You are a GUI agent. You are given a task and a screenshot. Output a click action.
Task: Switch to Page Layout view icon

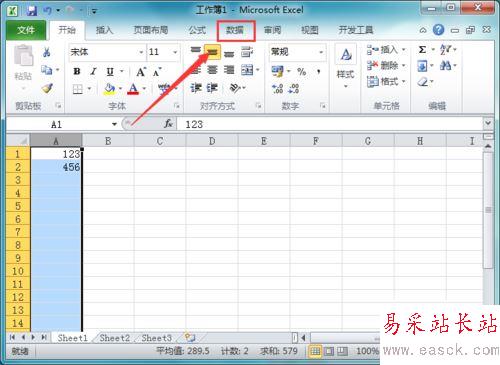coord(329,351)
